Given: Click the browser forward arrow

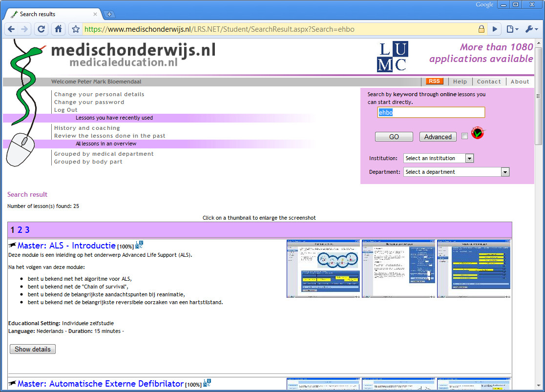Looking at the screenshot, I should (x=24, y=29).
